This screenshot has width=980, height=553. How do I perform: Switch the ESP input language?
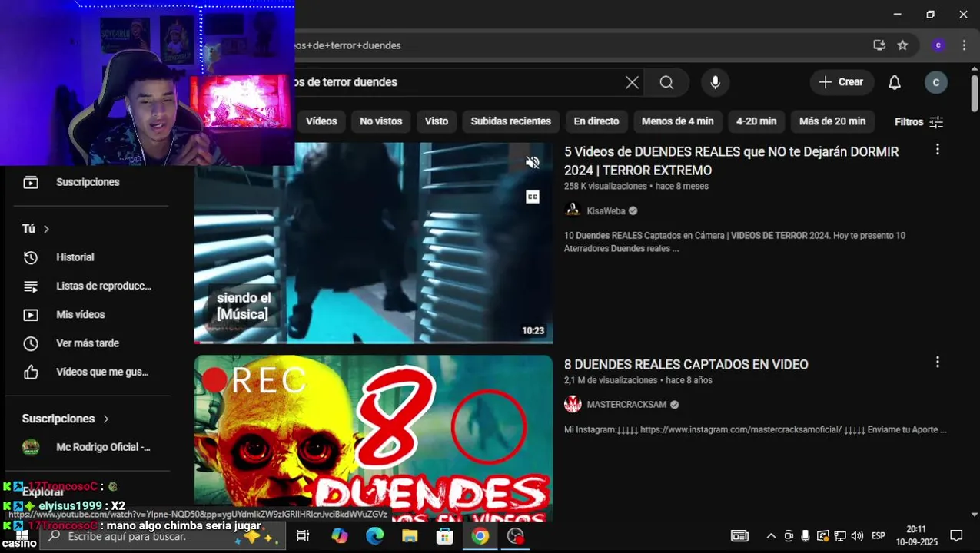(879, 536)
